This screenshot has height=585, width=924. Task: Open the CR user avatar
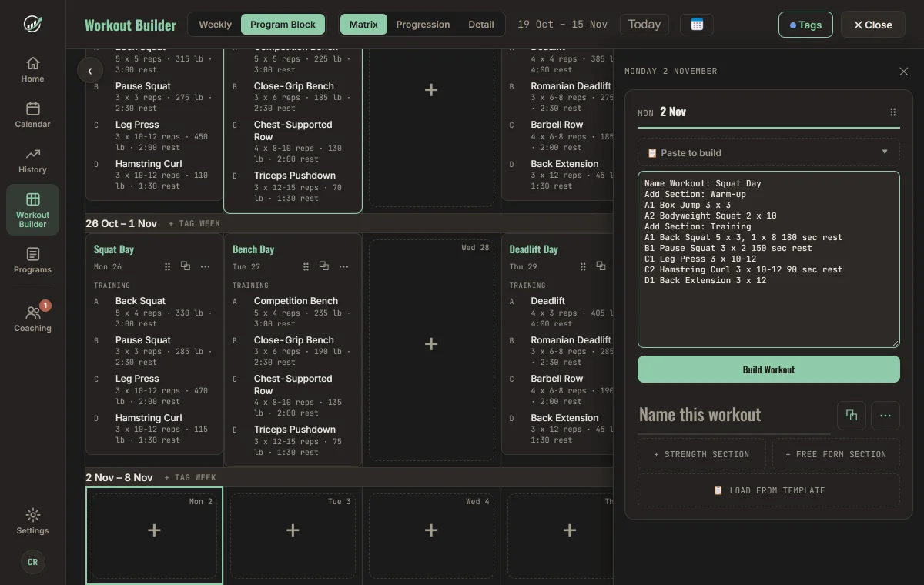pos(32,562)
